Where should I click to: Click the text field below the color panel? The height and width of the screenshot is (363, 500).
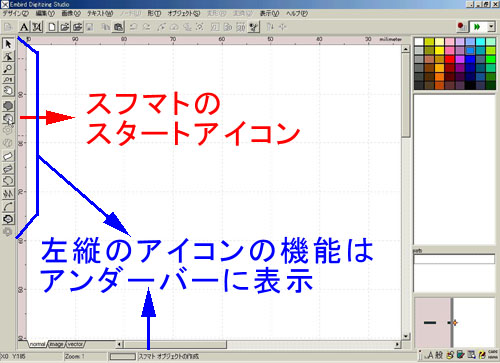click(454, 259)
